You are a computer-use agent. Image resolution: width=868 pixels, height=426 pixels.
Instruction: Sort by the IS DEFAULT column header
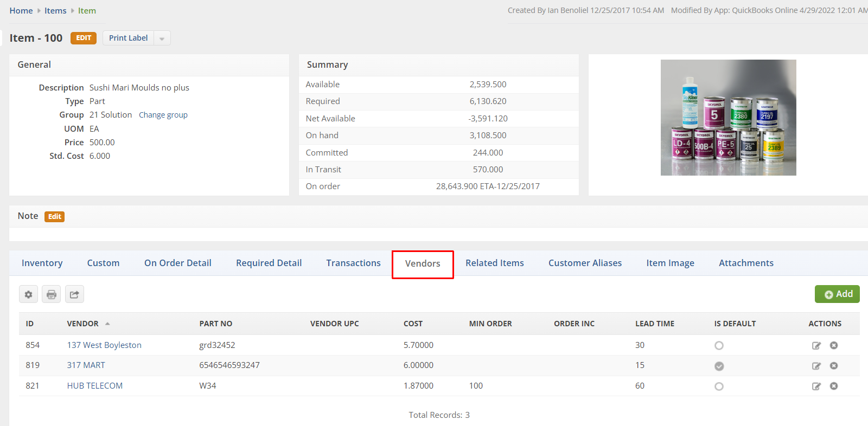735,324
